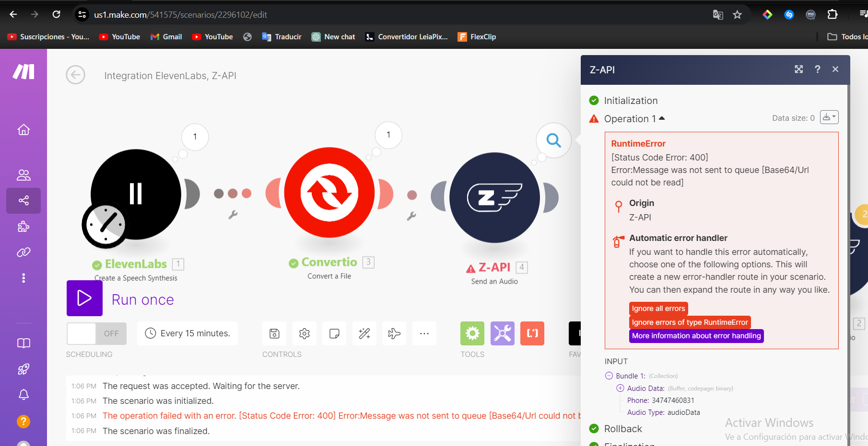Expand the Z-API panel to fullscreen
The height and width of the screenshot is (446, 868).
pyautogui.click(x=798, y=69)
